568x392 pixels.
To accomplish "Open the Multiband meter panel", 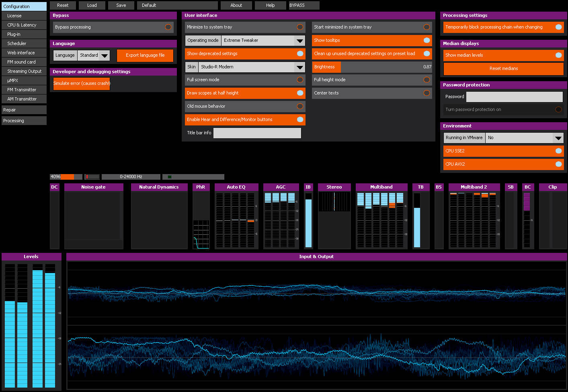I will [x=381, y=216].
